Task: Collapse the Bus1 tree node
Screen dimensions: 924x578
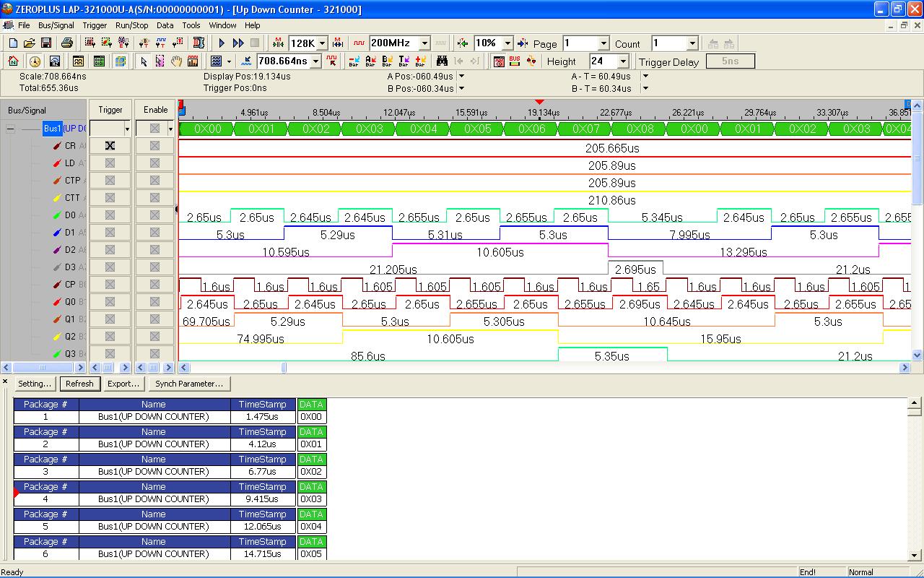Action: (x=11, y=129)
